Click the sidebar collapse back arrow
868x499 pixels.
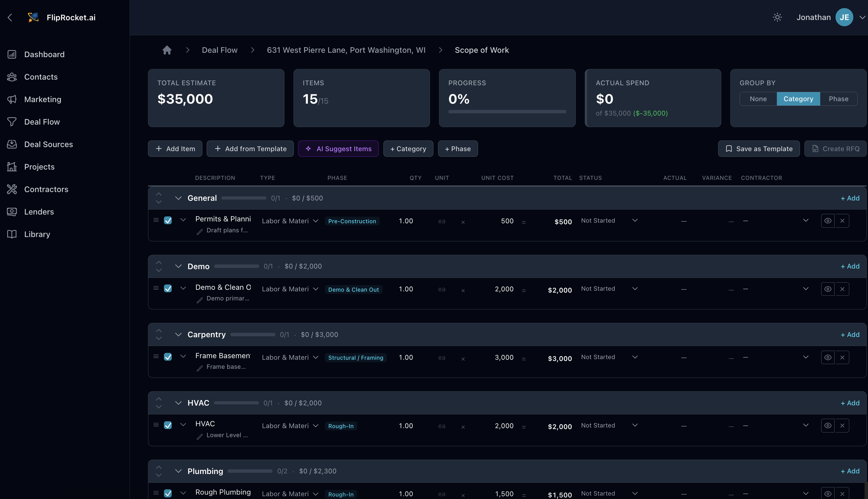point(10,17)
